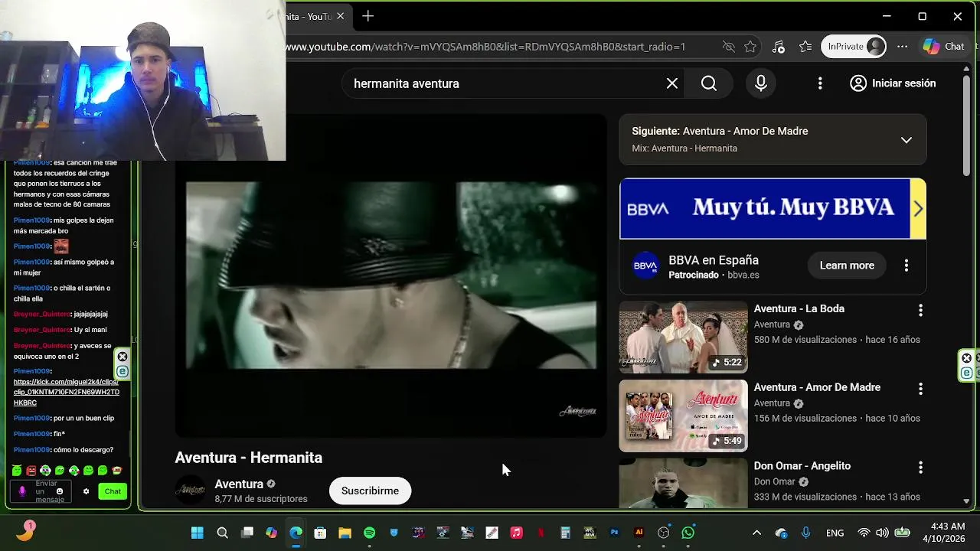980x551 pixels.
Task: Open Task View in taskbar
Action: tap(247, 533)
